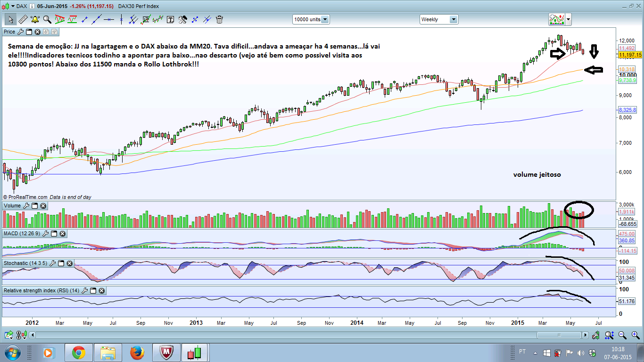Open the alert bell tool
The width and height of the screenshot is (644, 362).
click(x=35, y=19)
